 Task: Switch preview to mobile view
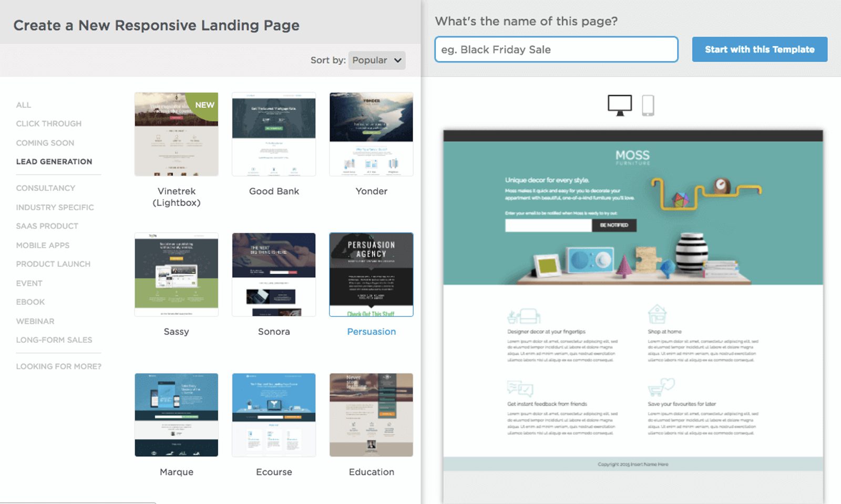pyautogui.click(x=648, y=105)
